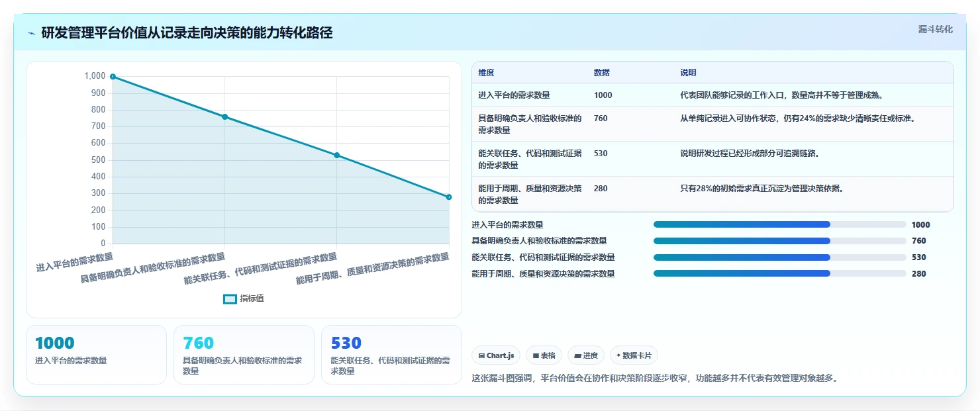
Task: Select the Chart.js tag chip
Action: tap(496, 355)
